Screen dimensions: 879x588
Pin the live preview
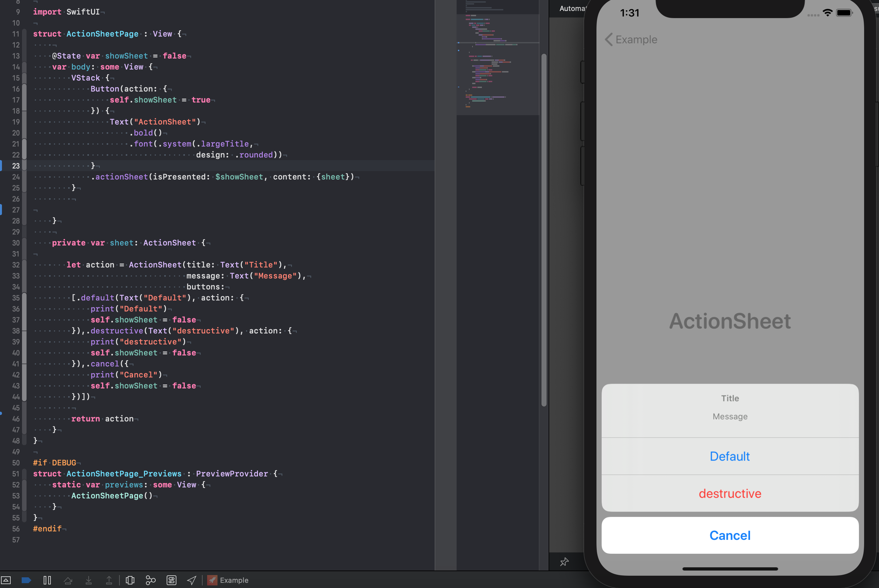tap(565, 562)
